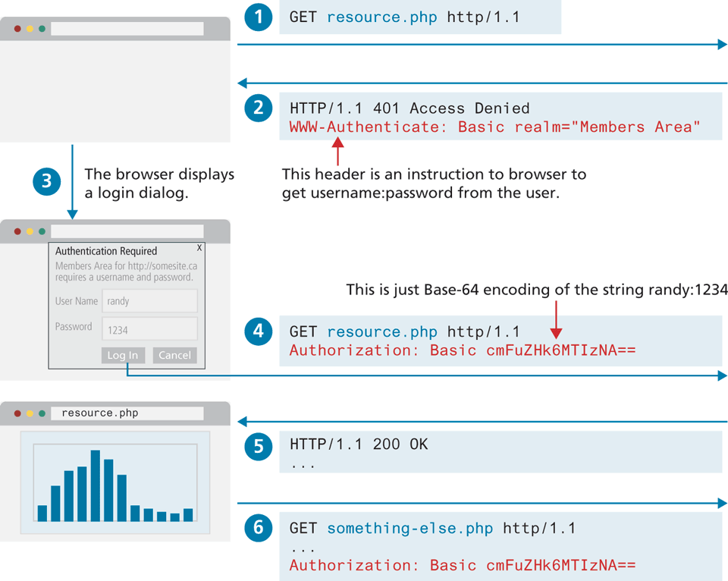Click red dot in top empty browser window
The image size is (728, 581).
[x=17, y=29]
